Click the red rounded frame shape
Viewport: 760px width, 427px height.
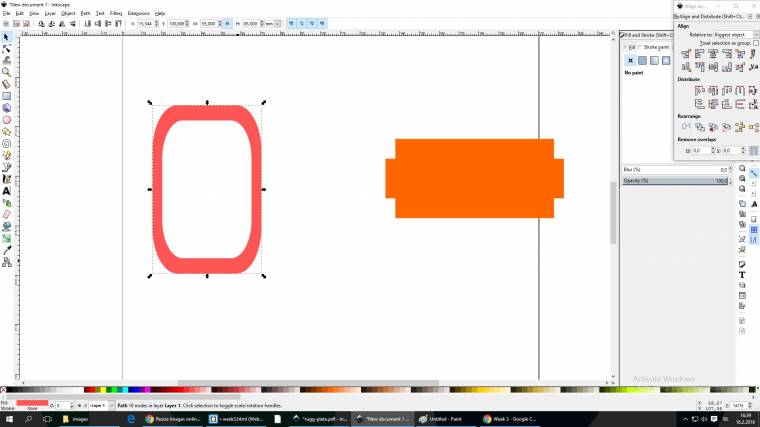(207, 112)
